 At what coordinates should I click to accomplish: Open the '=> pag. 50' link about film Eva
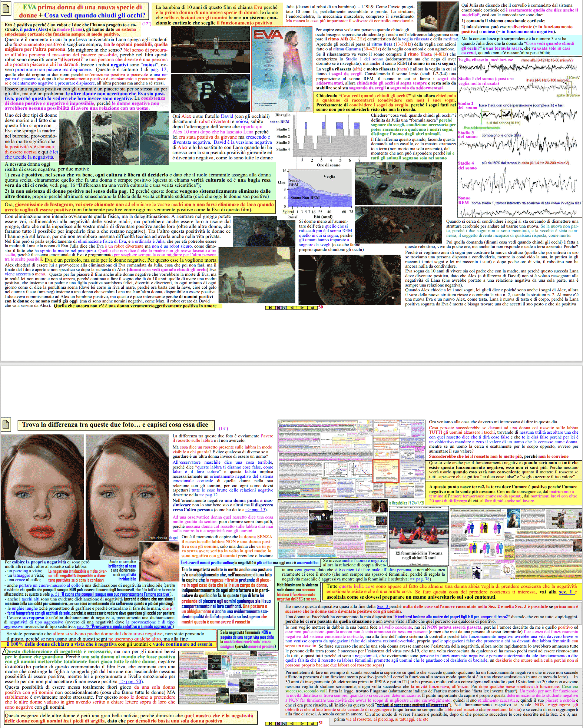pos(130,681)
